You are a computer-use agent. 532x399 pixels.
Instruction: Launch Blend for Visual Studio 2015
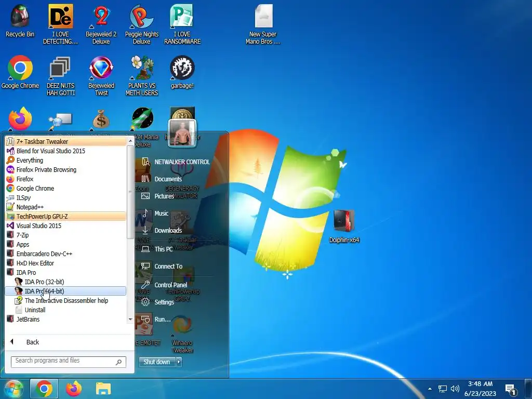(66, 151)
